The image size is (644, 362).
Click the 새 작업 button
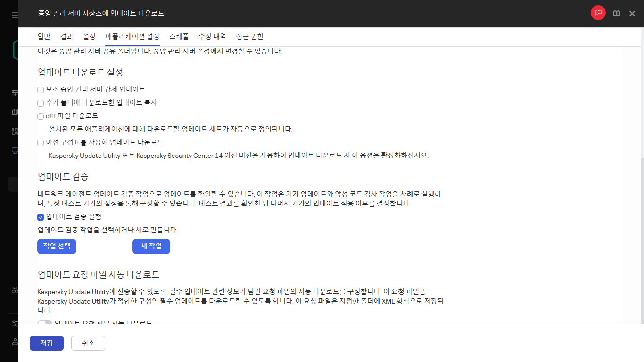coord(151,246)
